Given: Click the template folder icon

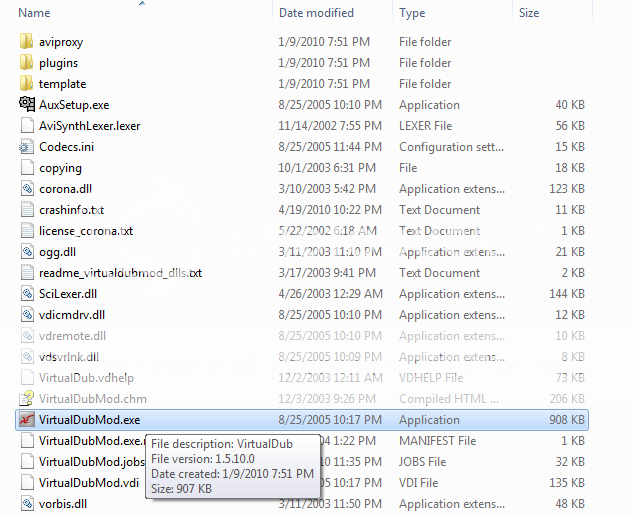Looking at the screenshot, I should [27, 84].
